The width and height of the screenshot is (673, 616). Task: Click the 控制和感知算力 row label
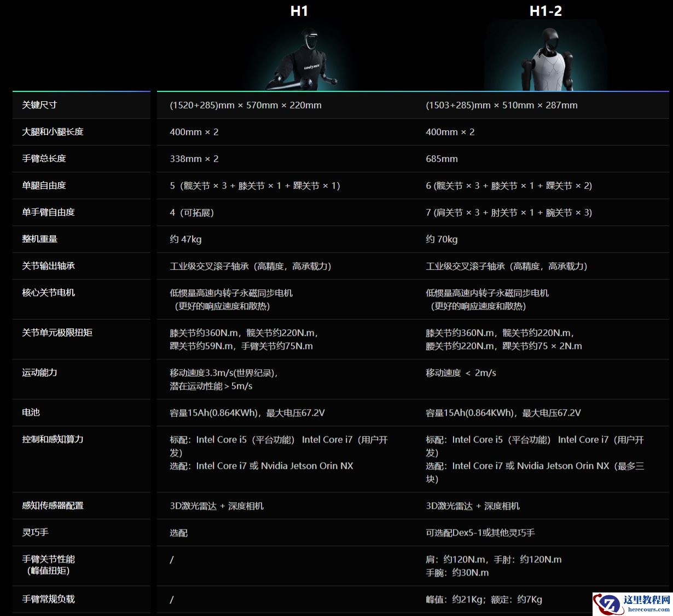[x=53, y=439]
